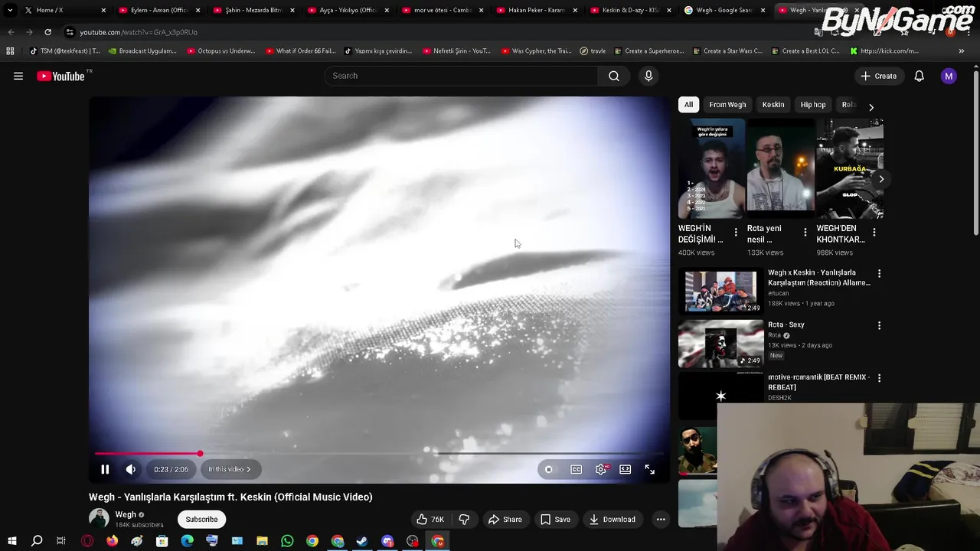Open 'Octopus vs Underw...' bookmark
This screenshot has width=980, height=551.
[220, 51]
